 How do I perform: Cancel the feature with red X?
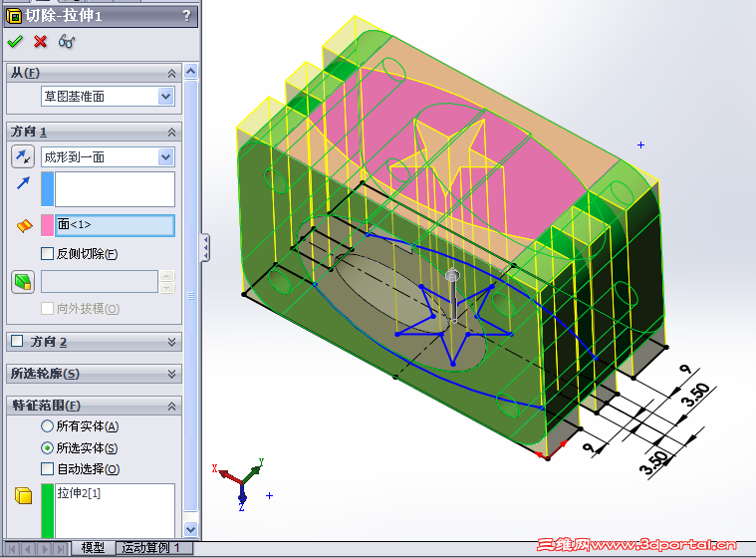(41, 42)
